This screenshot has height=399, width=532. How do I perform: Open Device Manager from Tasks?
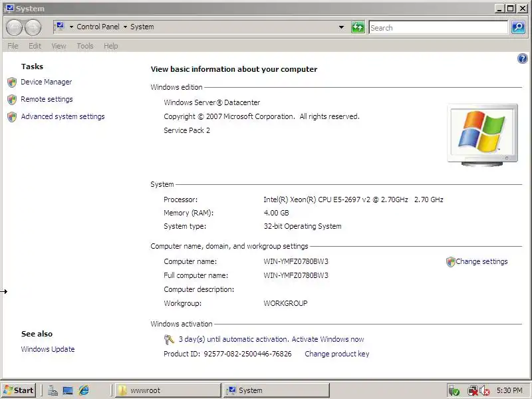coord(46,82)
